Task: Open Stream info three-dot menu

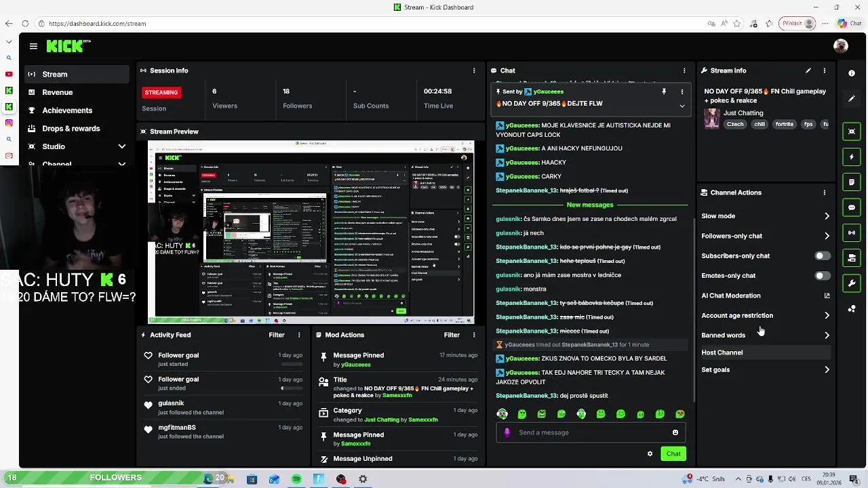Action: [825, 70]
